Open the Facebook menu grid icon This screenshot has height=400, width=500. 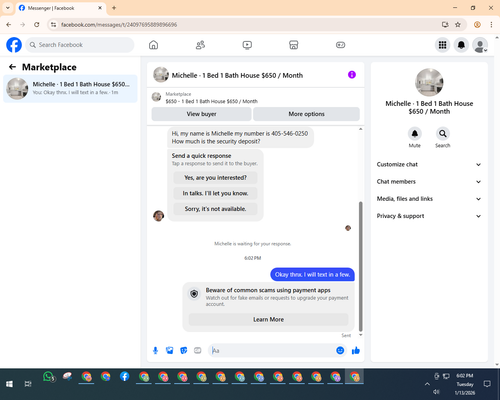(442, 45)
